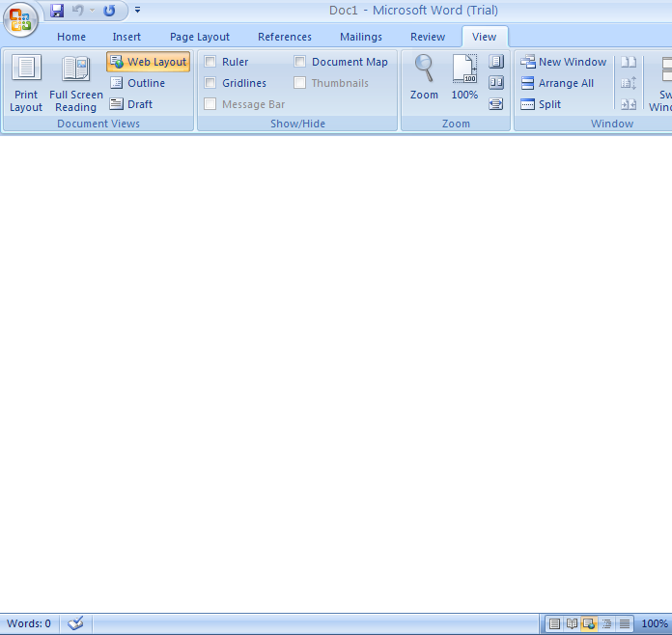Go to the Page Layout tab
The width and height of the screenshot is (672, 635).
[200, 37]
